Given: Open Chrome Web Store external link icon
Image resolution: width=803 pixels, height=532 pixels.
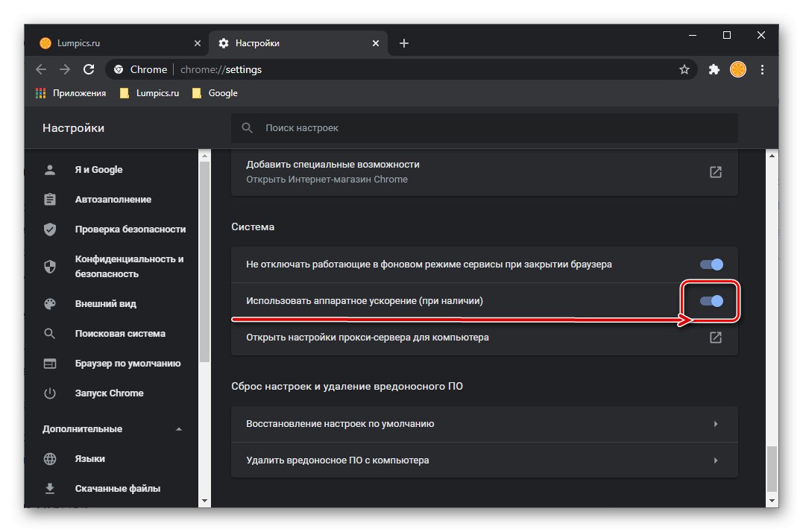Looking at the screenshot, I should tap(715, 172).
